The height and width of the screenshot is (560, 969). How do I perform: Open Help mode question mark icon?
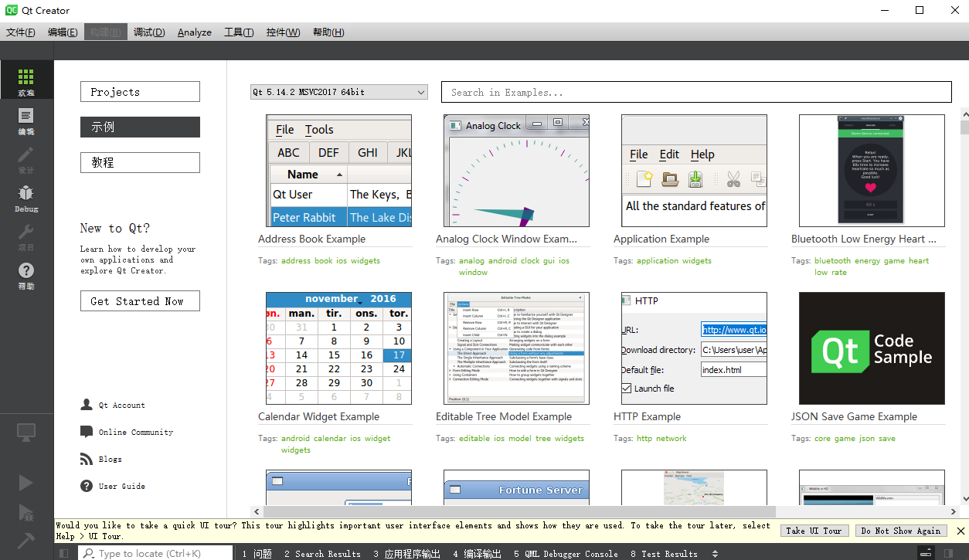pyautogui.click(x=26, y=276)
